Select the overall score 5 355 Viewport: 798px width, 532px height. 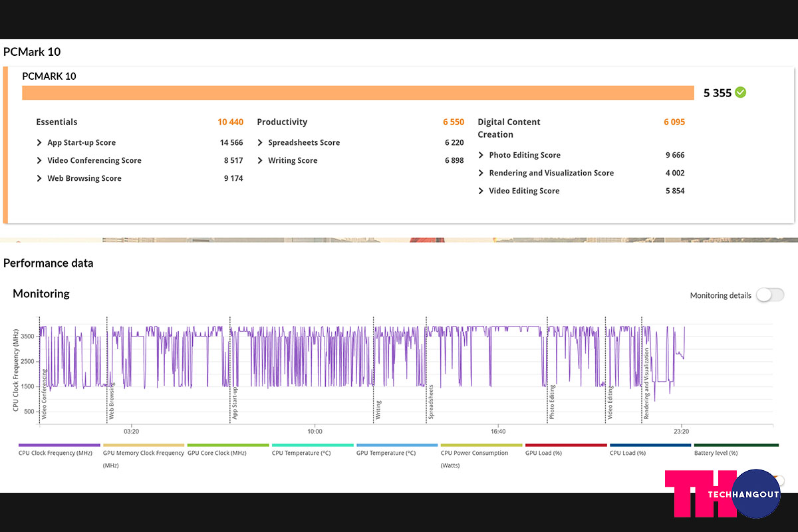click(718, 93)
